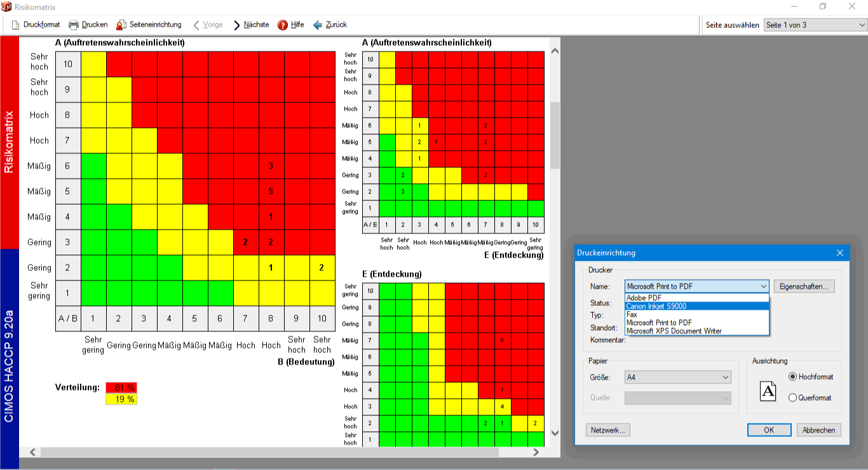This screenshot has width=868, height=470.
Task: Click the red 81 % Verteilung swatch
Action: pos(121,387)
